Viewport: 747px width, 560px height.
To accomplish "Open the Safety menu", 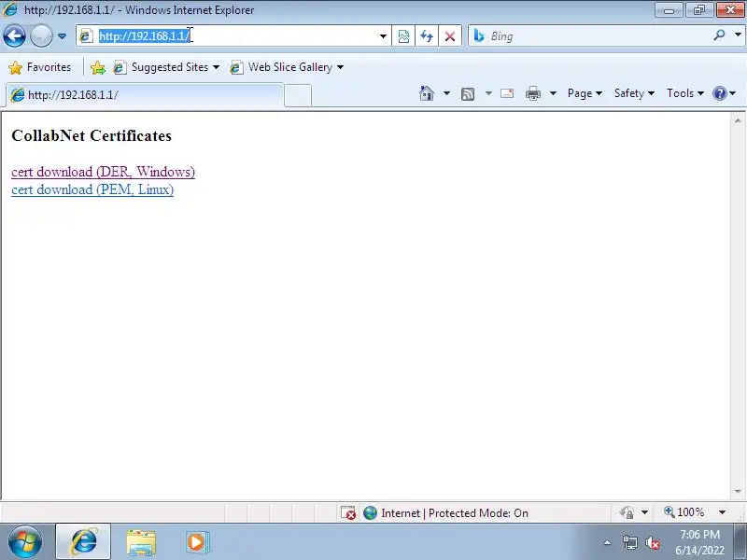I will [634, 93].
